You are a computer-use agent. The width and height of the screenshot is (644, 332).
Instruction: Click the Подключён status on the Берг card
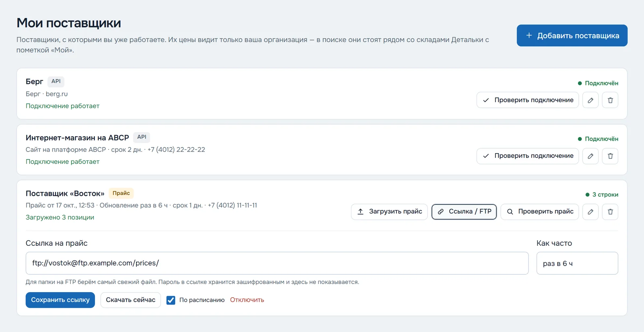(x=598, y=83)
